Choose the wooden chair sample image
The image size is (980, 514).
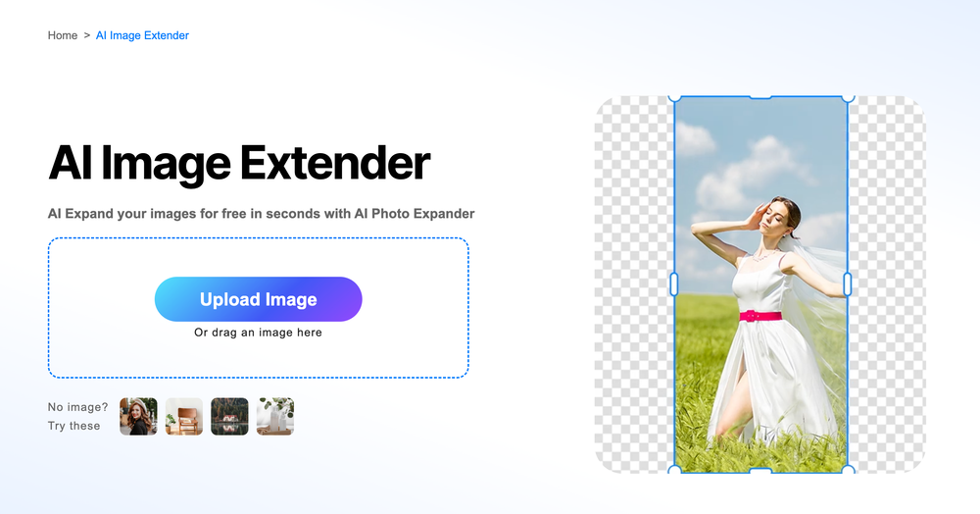click(184, 417)
